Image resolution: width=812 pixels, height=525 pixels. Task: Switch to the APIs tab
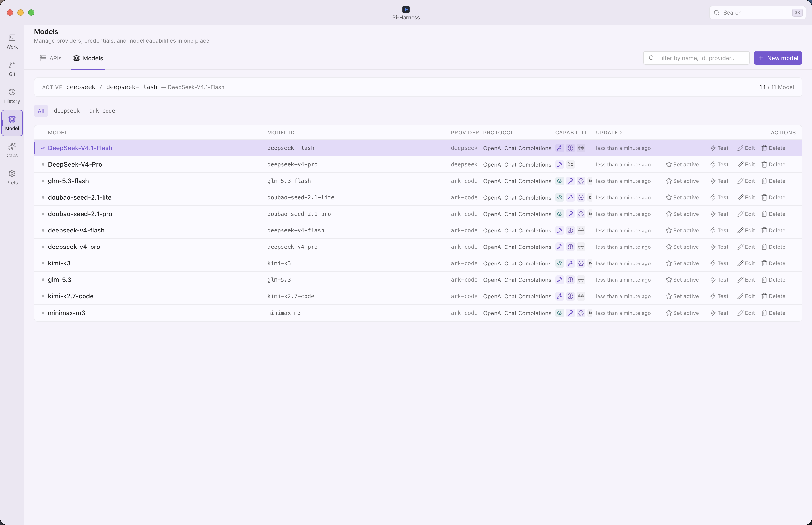pyautogui.click(x=51, y=58)
